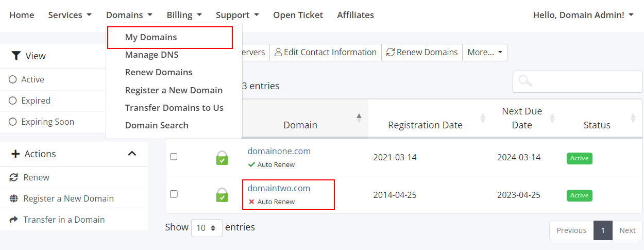Viewport: 644px width, 250px height.
Task: Collapse the Actions panel chevron
Action: (132, 154)
